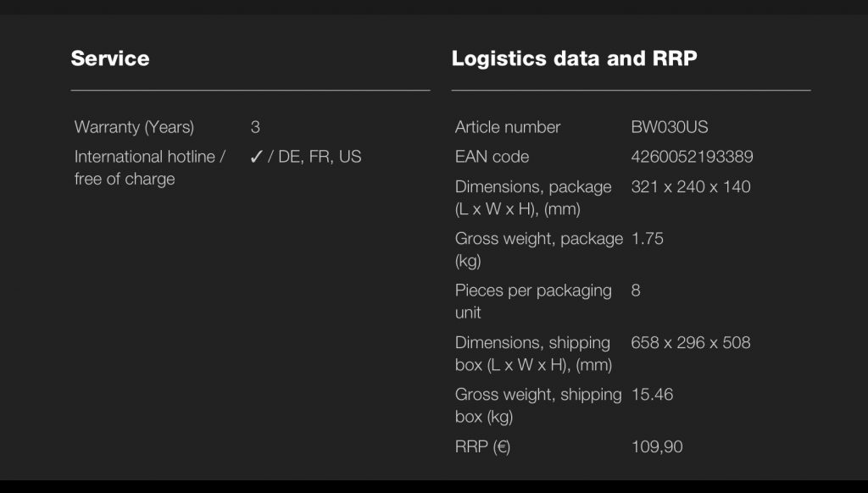Click the checkmark next to International hotline
This screenshot has width=868, height=493.
pyautogui.click(x=256, y=157)
